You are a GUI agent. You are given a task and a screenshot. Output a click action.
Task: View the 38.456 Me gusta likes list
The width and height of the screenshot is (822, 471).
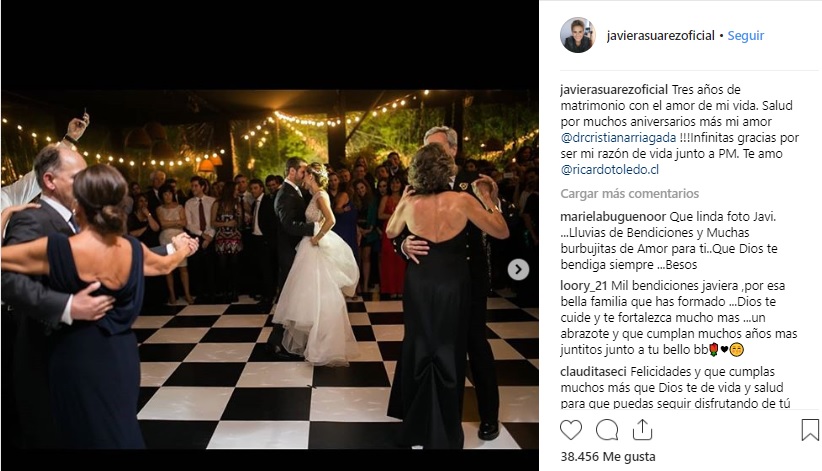[x=608, y=456]
